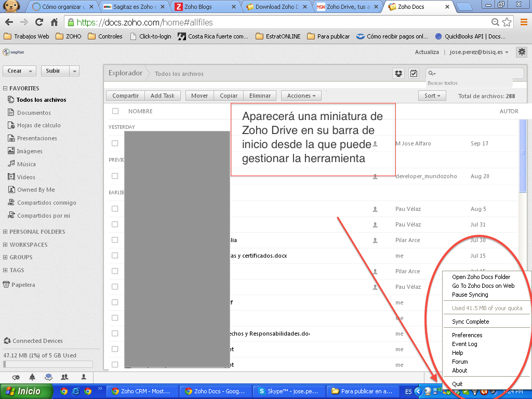
Task: Open the Acciones dropdown
Action: tap(301, 96)
